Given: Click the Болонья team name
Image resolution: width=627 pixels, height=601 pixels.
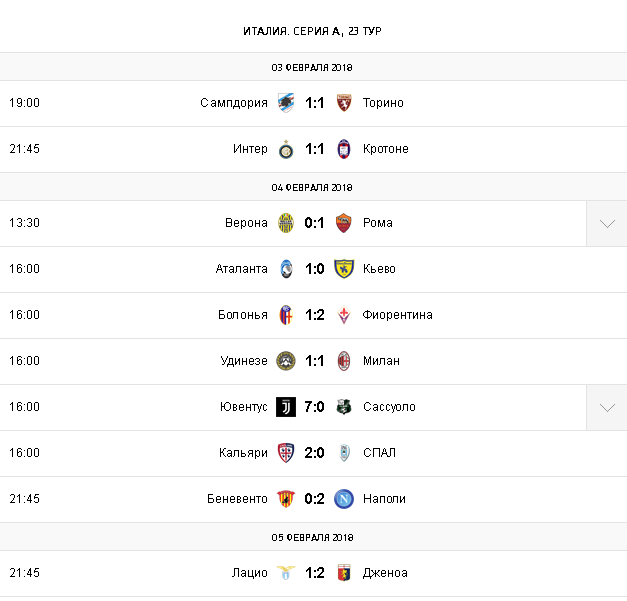Looking at the screenshot, I should (243, 315).
